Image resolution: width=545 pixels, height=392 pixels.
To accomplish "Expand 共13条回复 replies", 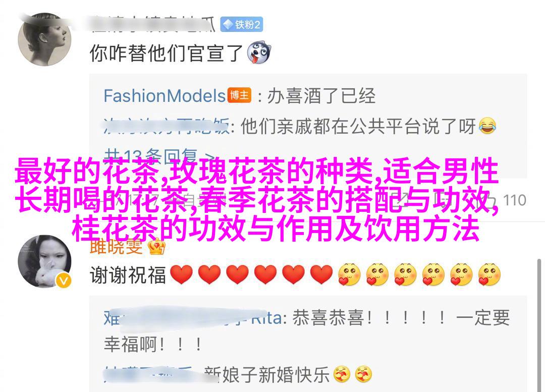I will pos(158,156).
